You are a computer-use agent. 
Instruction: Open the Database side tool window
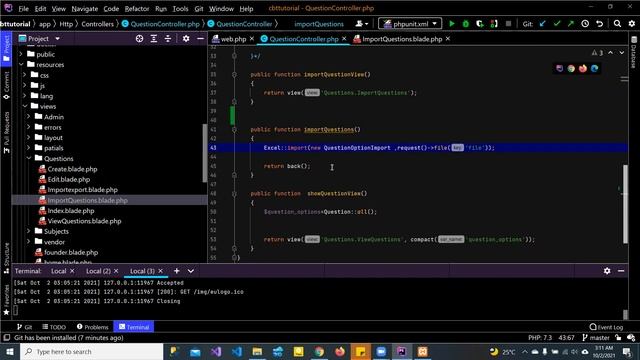point(633,52)
